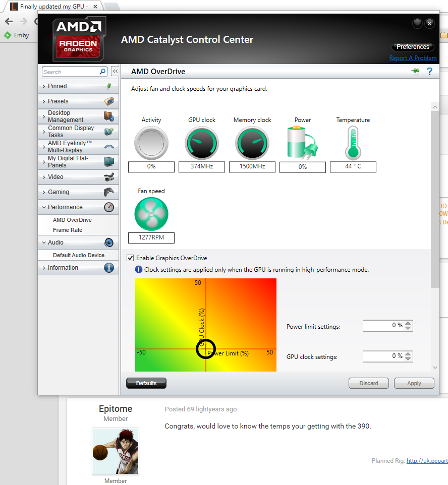The height and width of the screenshot is (485, 448).
Task: Click the green pin icon beside Pinned
Action: click(x=109, y=86)
